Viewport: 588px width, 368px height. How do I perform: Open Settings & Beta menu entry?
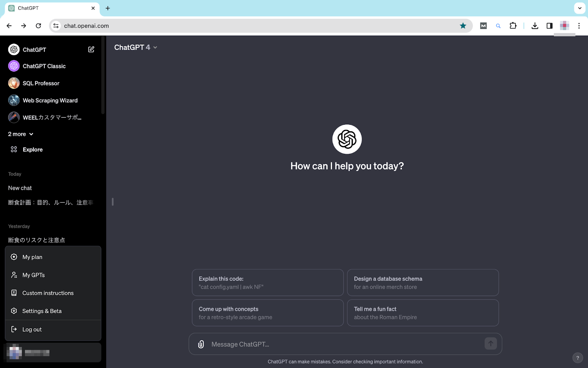pos(53,311)
